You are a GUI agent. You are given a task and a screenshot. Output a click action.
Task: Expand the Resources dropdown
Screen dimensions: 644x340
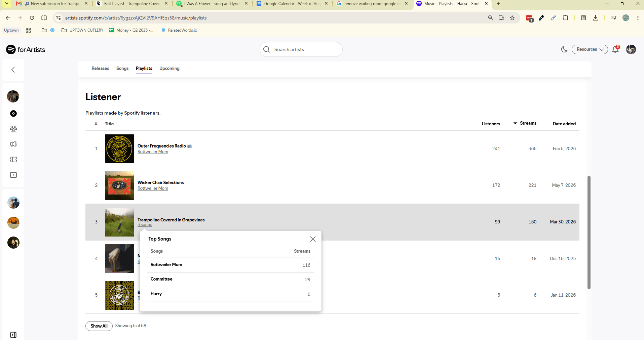590,49
